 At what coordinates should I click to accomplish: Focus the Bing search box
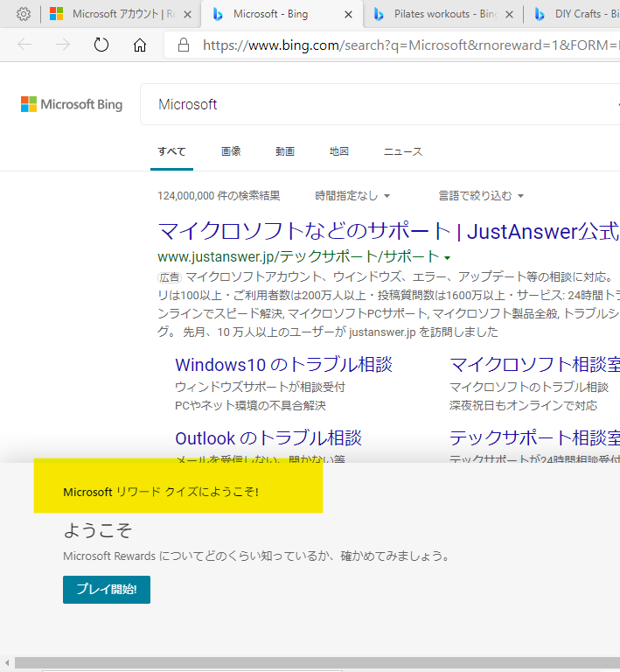[x=380, y=104]
